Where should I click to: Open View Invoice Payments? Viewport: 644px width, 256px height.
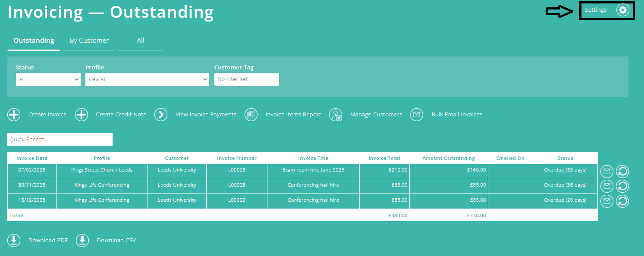click(160, 114)
